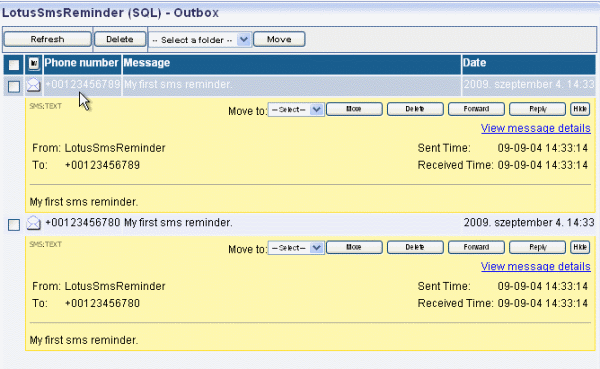Click Delete in +00123456789 details panel

[x=415, y=109]
